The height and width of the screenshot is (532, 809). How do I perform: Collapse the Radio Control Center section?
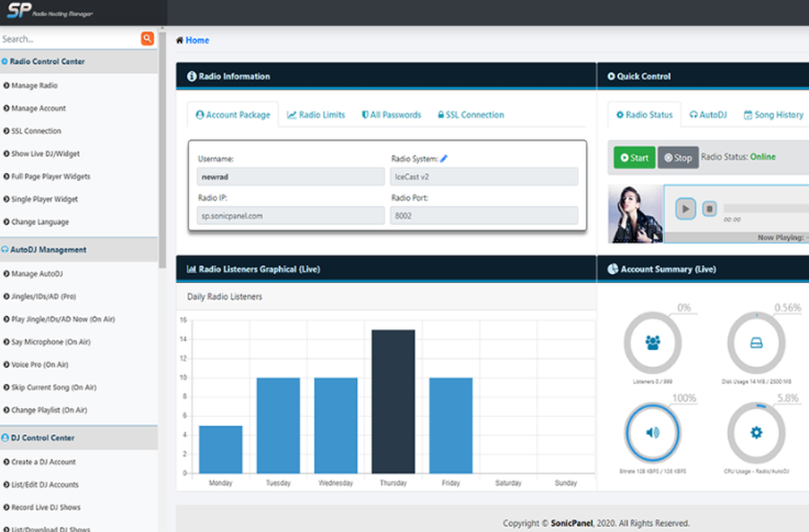pos(46,61)
